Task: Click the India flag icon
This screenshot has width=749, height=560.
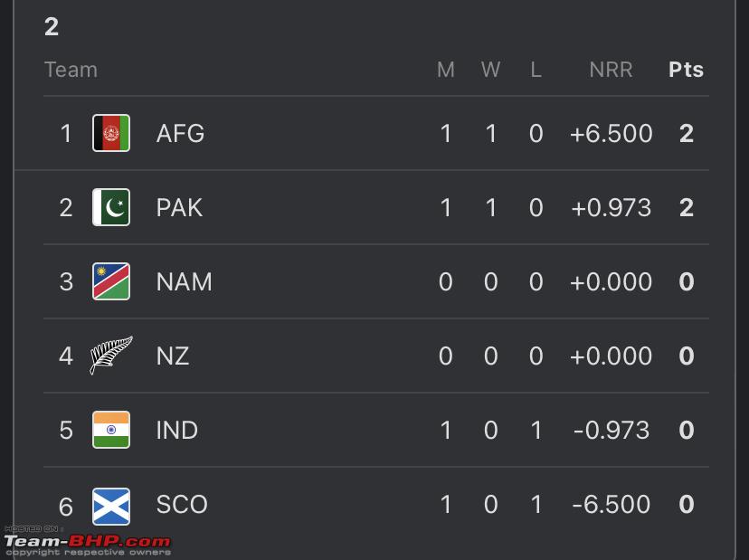Action: pos(111,430)
